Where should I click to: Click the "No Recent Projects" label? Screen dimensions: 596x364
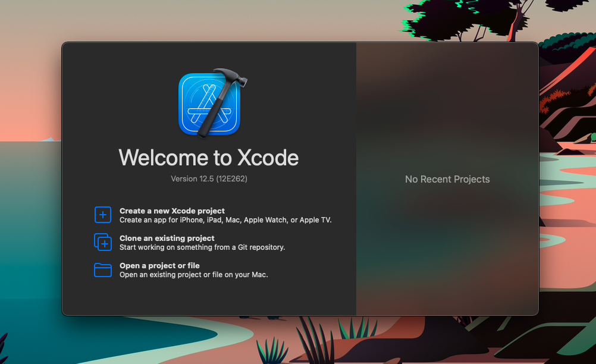coord(447,180)
